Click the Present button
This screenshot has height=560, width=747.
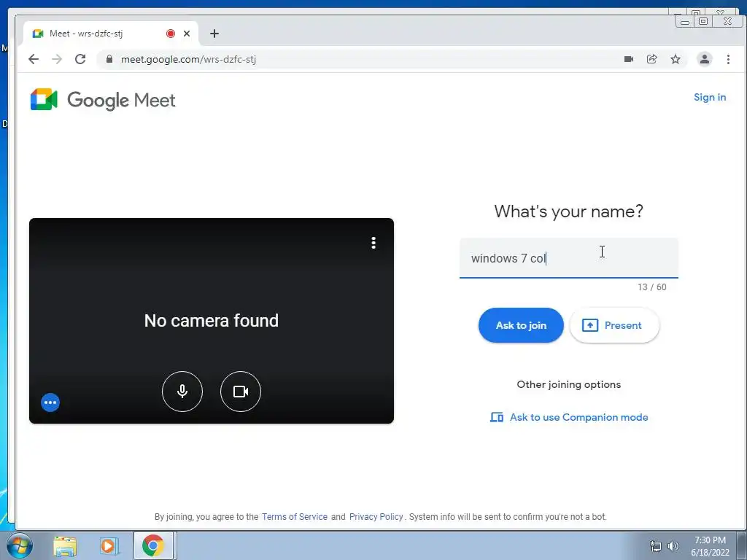[614, 325]
